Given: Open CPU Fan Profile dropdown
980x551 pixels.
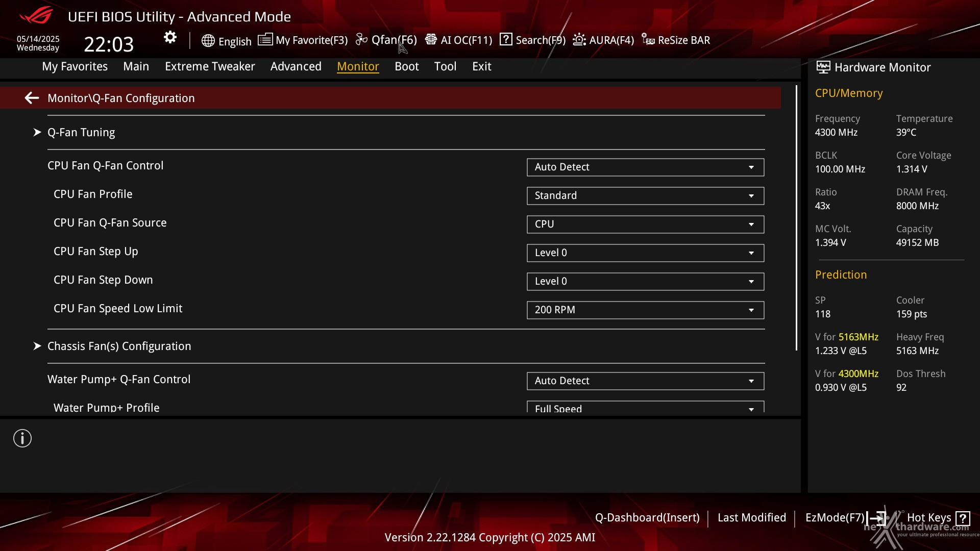Looking at the screenshot, I should pyautogui.click(x=645, y=196).
